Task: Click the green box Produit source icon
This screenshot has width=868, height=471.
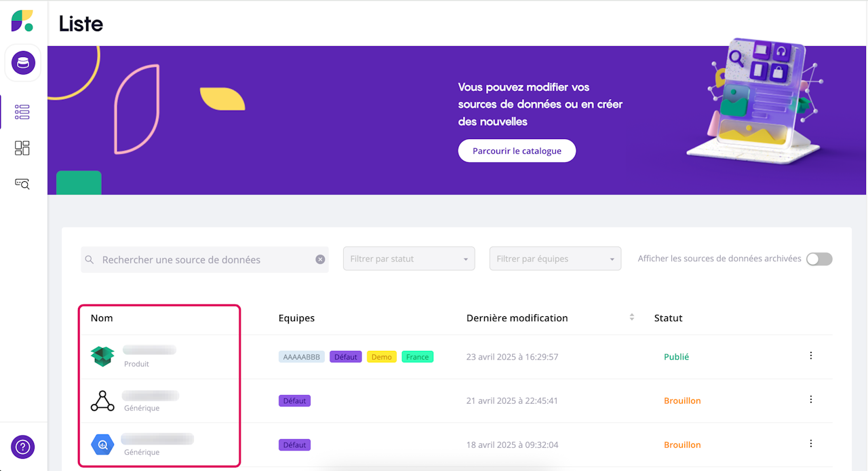Action: tap(102, 356)
